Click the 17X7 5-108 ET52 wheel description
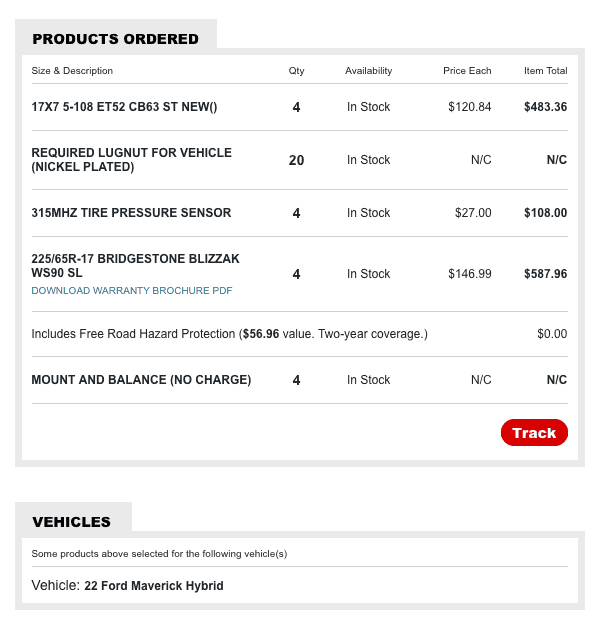The width and height of the screenshot is (599, 626). point(124,107)
